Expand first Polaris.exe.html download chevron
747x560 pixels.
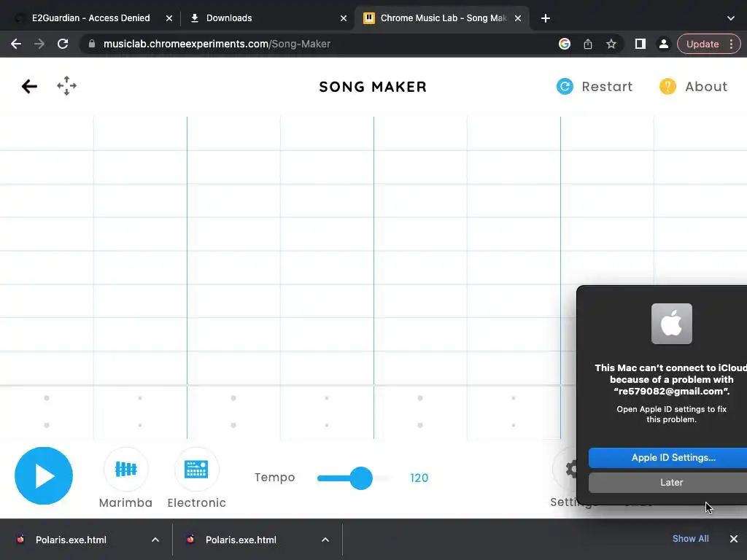[x=155, y=540]
